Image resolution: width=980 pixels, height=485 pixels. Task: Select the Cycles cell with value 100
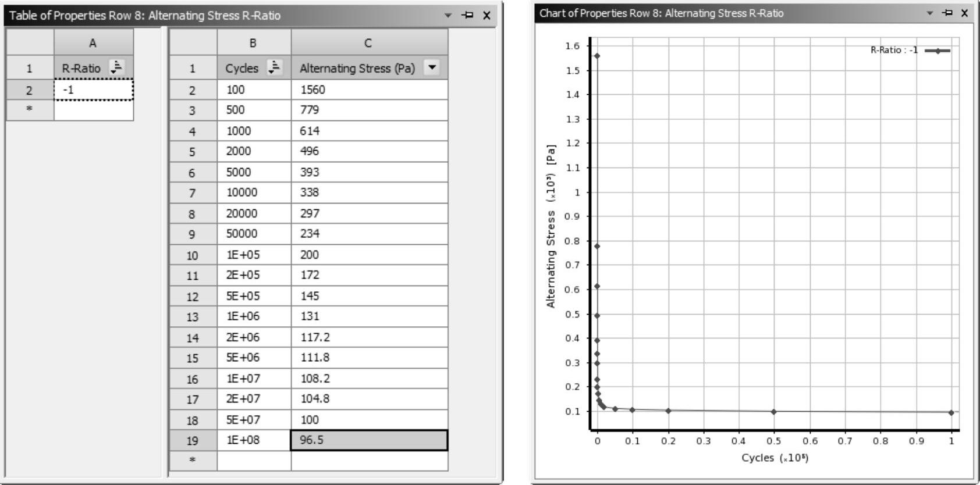(254, 90)
